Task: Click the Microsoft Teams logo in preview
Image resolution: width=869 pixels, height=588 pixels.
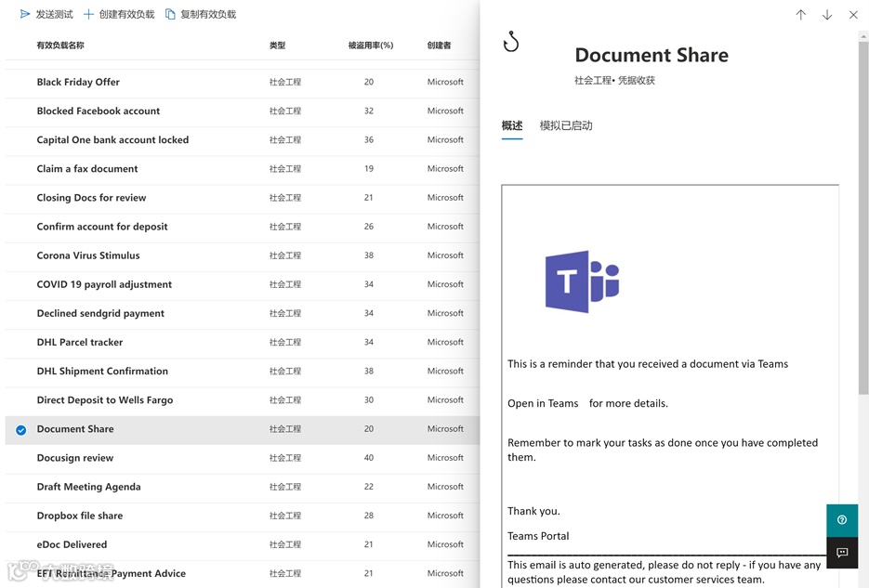Action: tap(582, 281)
